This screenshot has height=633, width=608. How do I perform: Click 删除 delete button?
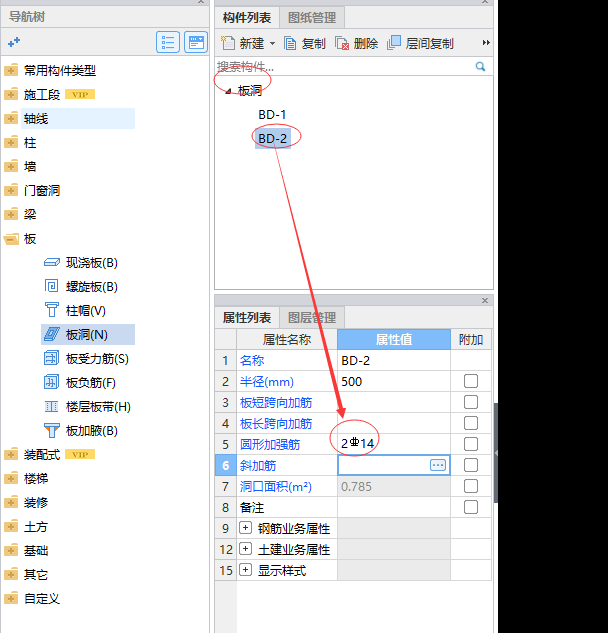(x=357, y=43)
